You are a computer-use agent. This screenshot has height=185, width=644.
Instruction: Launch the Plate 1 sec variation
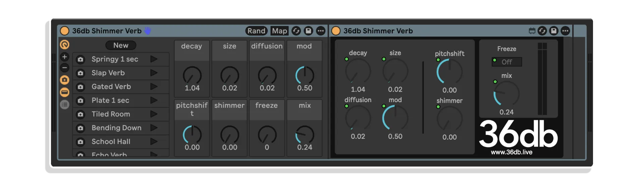154,100
